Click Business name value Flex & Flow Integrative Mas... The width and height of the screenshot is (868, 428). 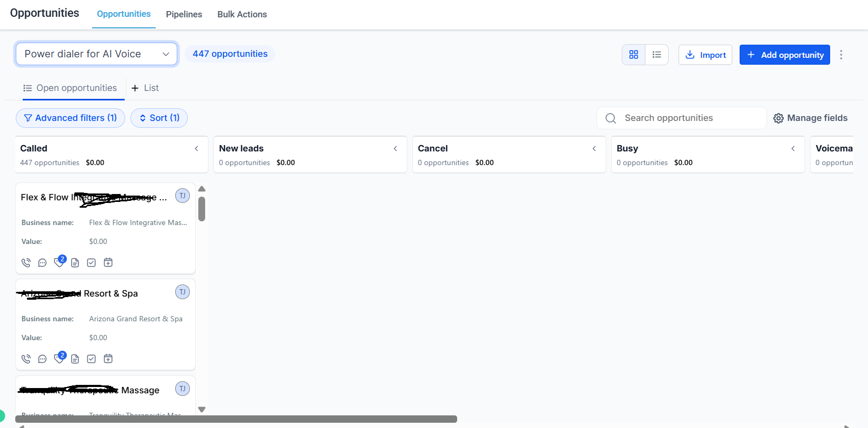click(138, 222)
